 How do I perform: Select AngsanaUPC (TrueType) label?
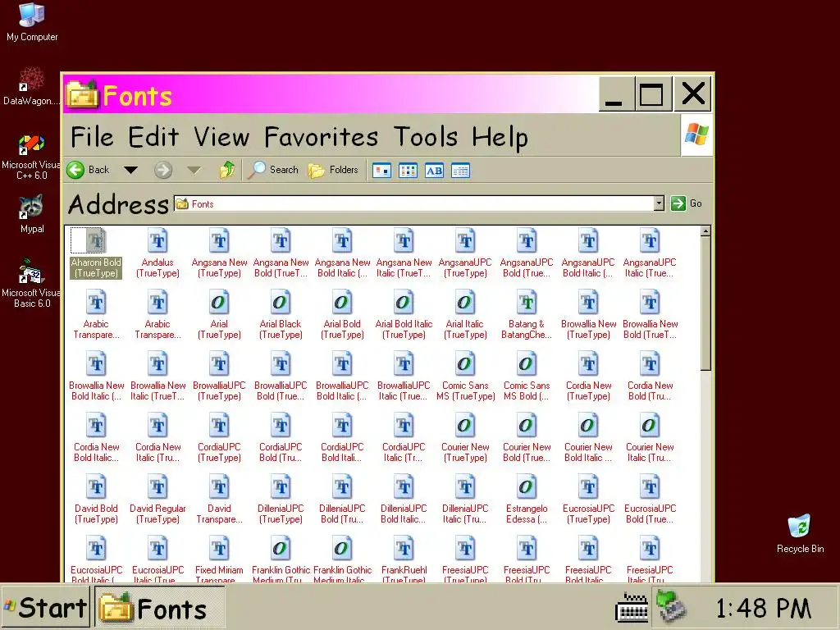point(466,268)
